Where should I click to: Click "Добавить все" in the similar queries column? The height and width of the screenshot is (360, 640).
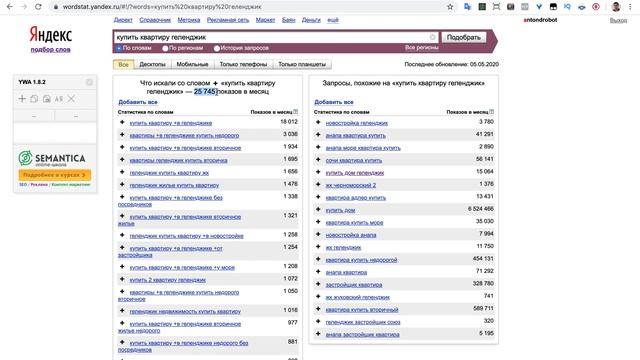point(333,102)
